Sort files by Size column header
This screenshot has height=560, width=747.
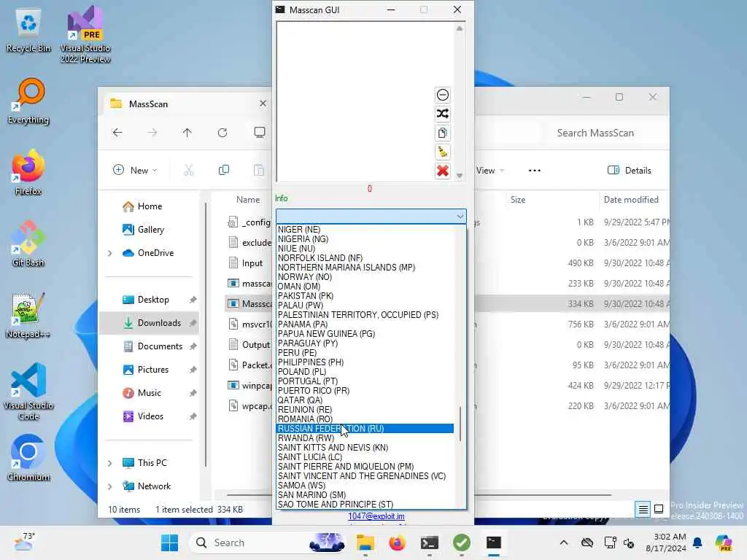pyautogui.click(x=518, y=200)
